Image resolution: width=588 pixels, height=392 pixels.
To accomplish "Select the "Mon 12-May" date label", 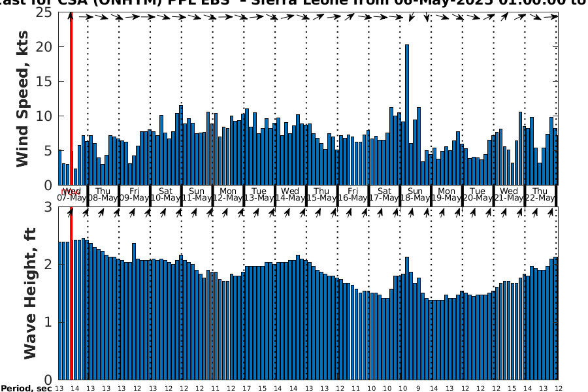I will point(228,194).
